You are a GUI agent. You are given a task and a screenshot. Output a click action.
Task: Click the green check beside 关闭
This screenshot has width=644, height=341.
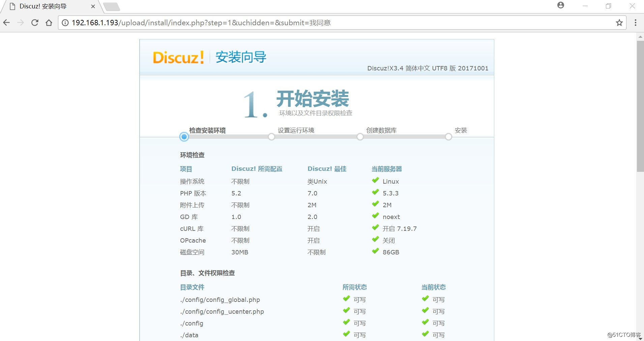375,239
